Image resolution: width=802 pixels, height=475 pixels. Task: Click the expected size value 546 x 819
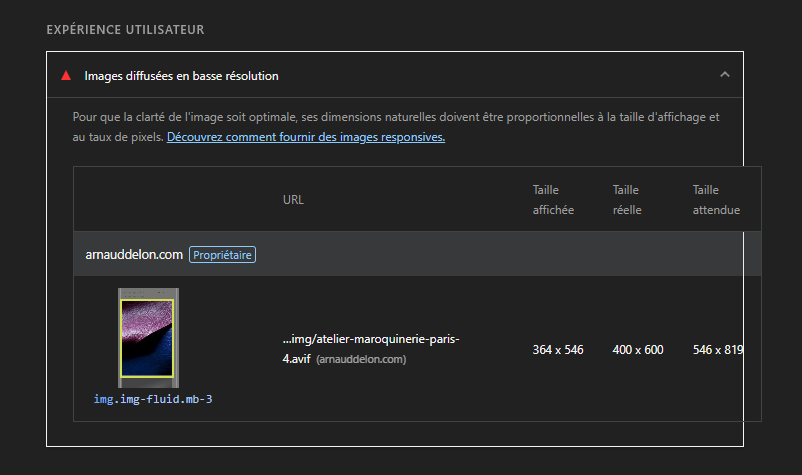pos(717,349)
